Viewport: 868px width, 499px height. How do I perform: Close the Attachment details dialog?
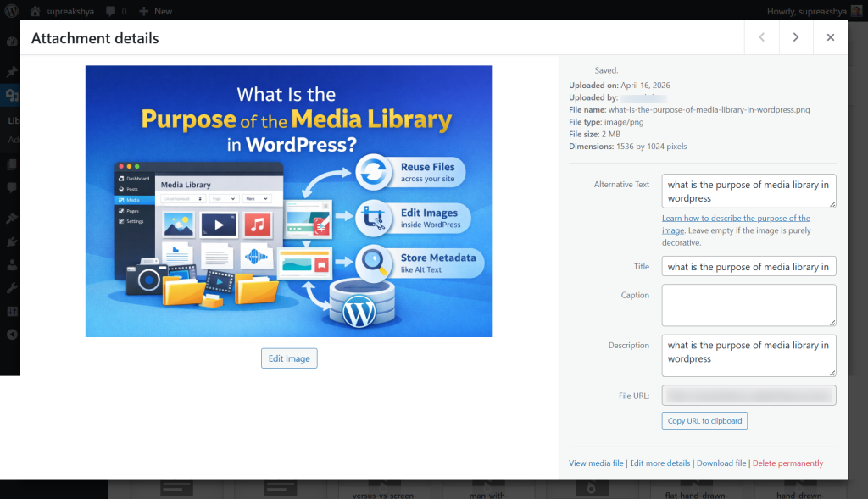coord(831,37)
